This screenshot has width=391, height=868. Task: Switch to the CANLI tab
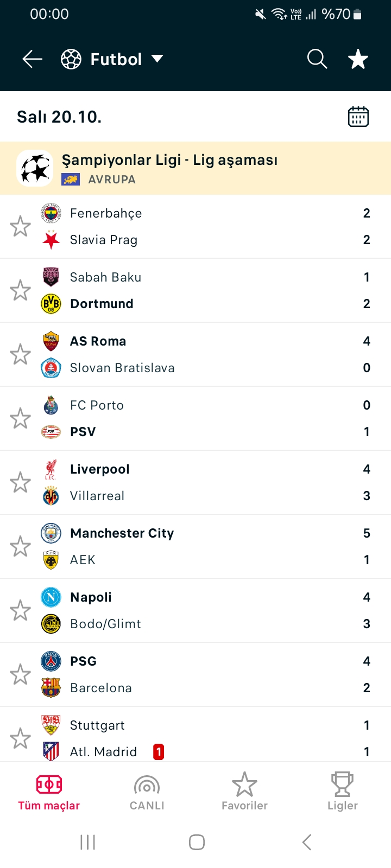coord(147,792)
